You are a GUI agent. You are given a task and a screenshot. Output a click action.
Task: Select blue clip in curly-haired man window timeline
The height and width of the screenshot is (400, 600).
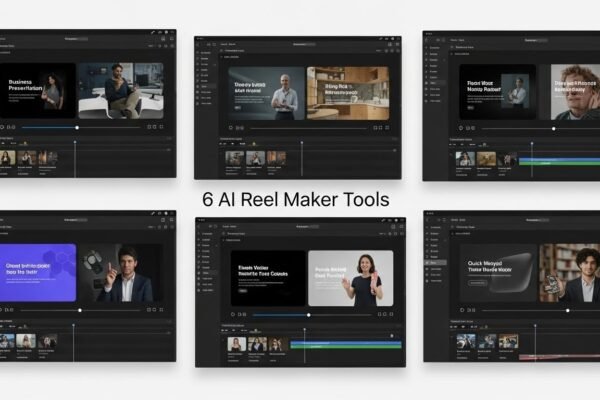pos(559,159)
